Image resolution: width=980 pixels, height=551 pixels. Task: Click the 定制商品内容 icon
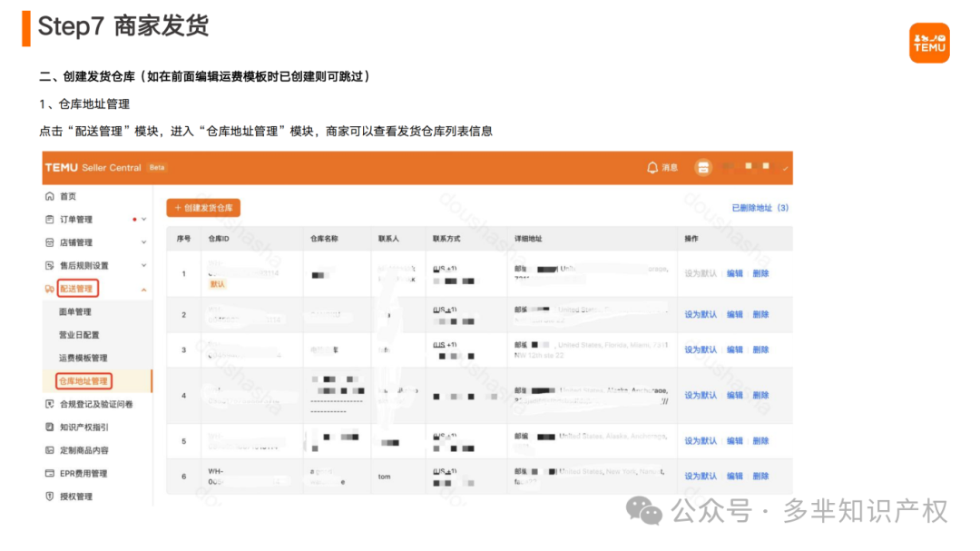point(49,450)
